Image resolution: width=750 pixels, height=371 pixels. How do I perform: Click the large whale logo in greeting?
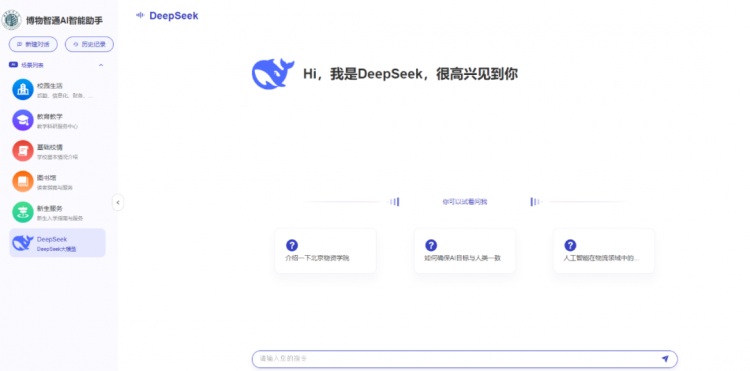click(273, 74)
